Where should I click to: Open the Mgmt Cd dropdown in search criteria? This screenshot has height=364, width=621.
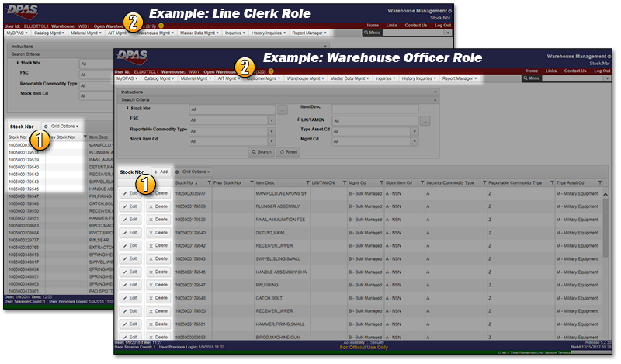pos(415,141)
